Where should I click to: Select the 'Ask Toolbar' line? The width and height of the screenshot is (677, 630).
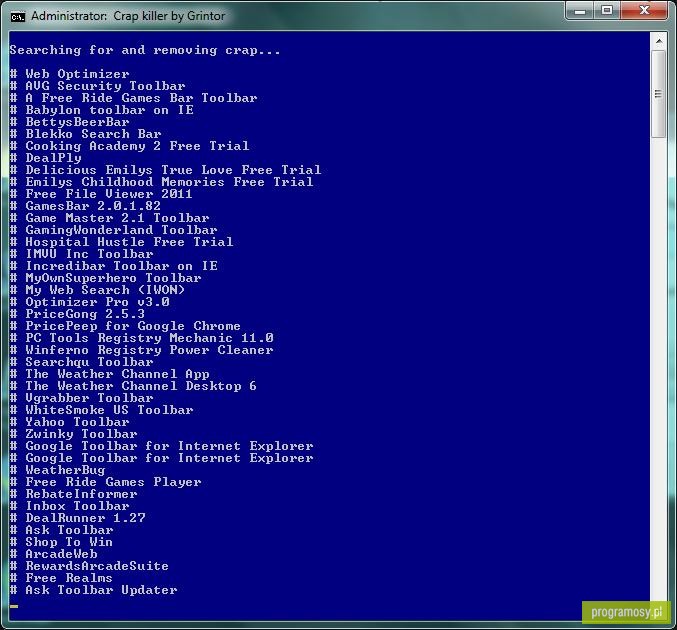tap(61, 530)
